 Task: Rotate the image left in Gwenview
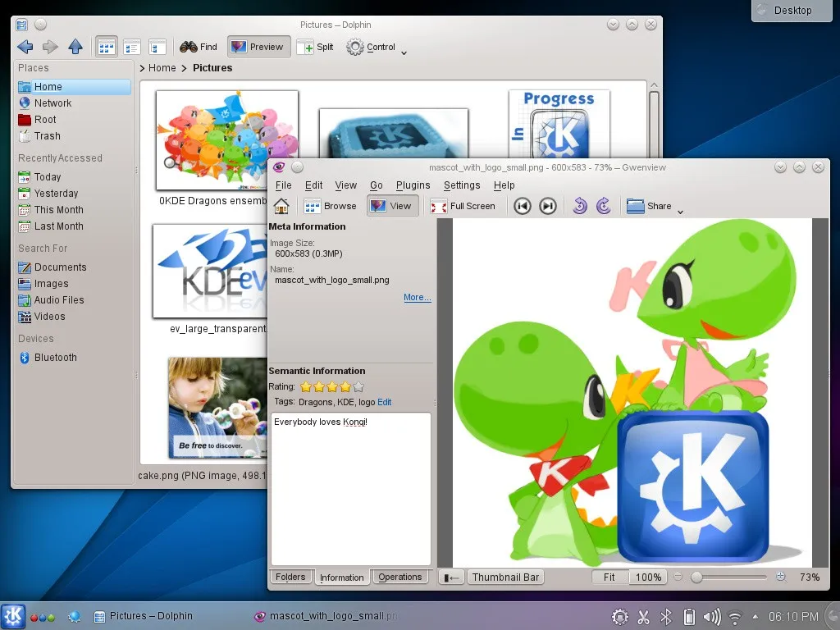pyautogui.click(x=580, y=206)
